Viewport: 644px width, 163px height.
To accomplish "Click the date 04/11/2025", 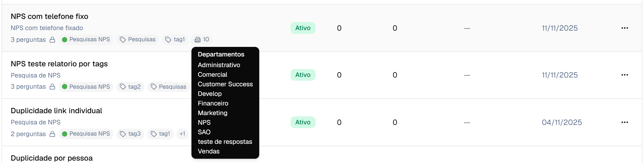I will pos(562,122).
